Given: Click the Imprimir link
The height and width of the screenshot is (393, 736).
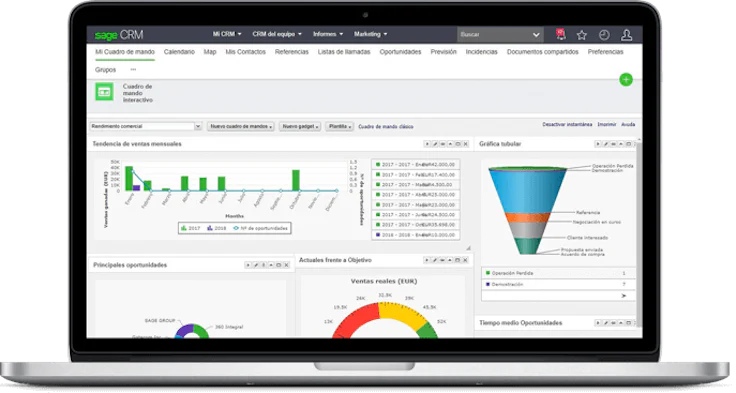Looking at the screenshot, I should [606, 125].
